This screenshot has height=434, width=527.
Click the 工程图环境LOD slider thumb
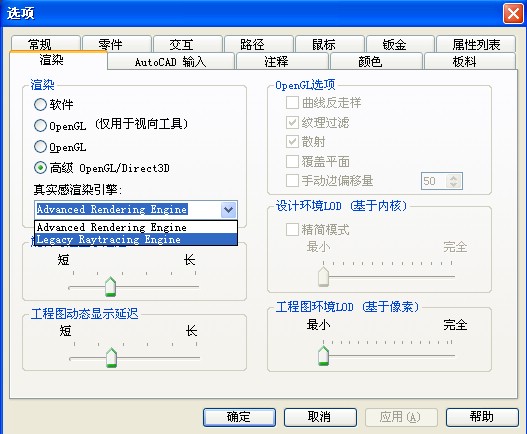pyautogui.click(x=323, y=356)
